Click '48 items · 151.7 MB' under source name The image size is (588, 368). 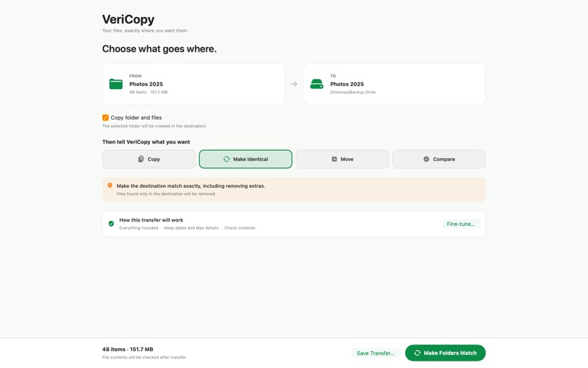(x=148, y=92)
